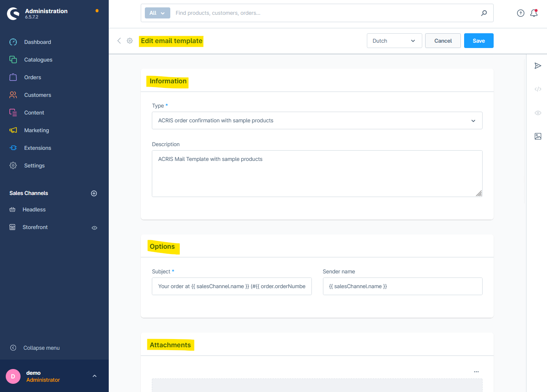547x392 pixels.
Task: Click the Description resize handle
Action: [479, 193]
